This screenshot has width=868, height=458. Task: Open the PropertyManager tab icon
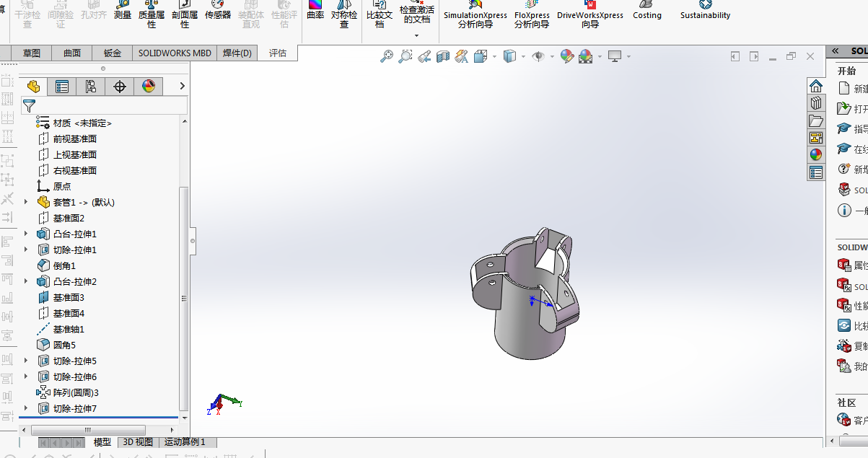click(x=62, y=87)
